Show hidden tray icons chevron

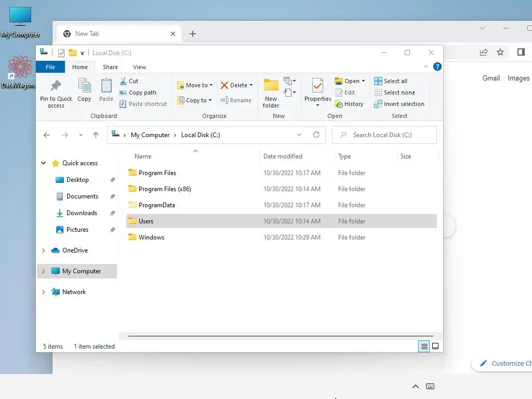[415, 387]
